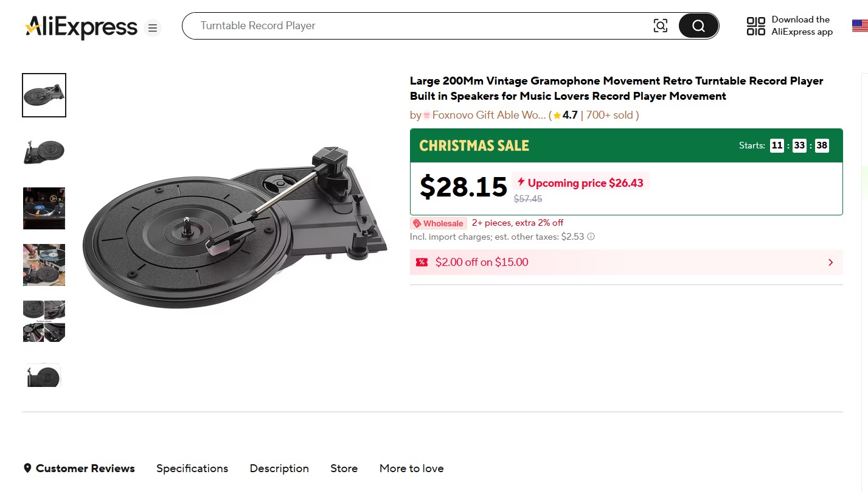Screen dimensions: 868x491
Task: Play the product video thumbnail
Action: coord(44,208)
